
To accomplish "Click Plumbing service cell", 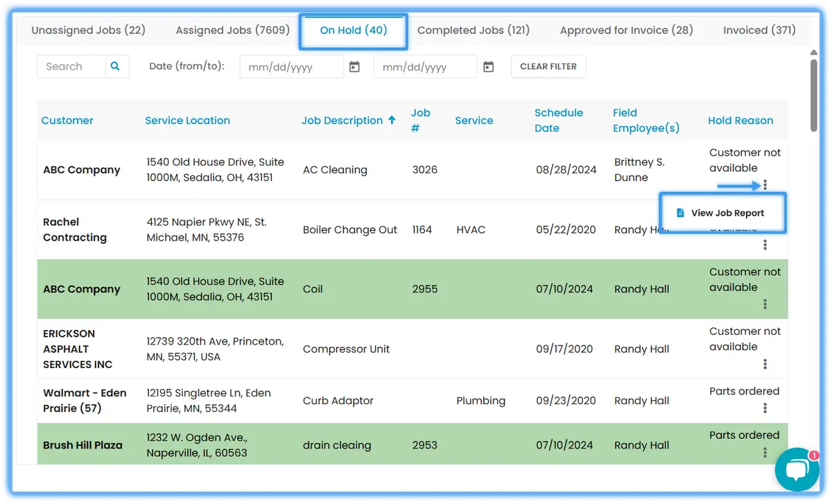I will (x=481, y=401).
